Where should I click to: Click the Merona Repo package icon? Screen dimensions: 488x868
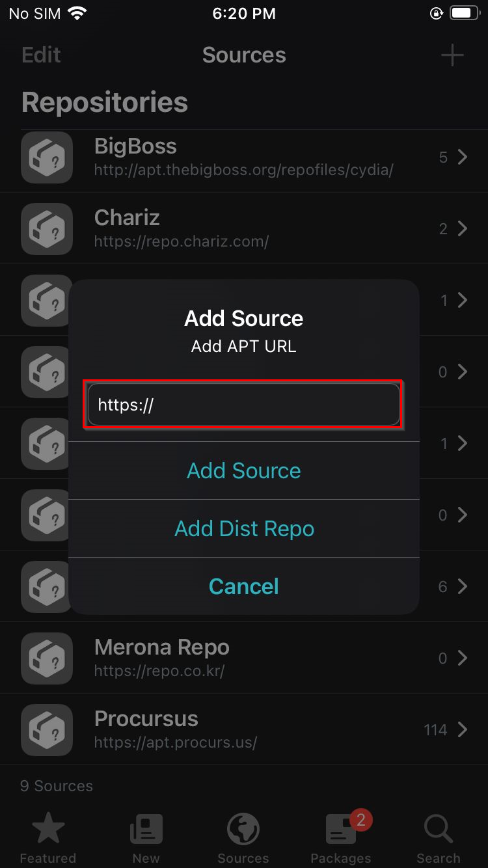[47, 658]
